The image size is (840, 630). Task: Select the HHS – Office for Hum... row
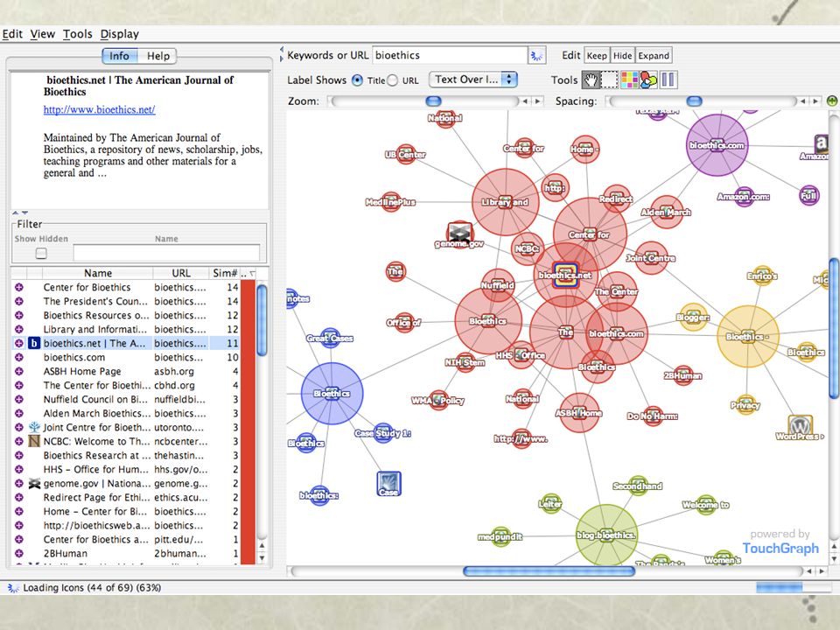point(125,469)
